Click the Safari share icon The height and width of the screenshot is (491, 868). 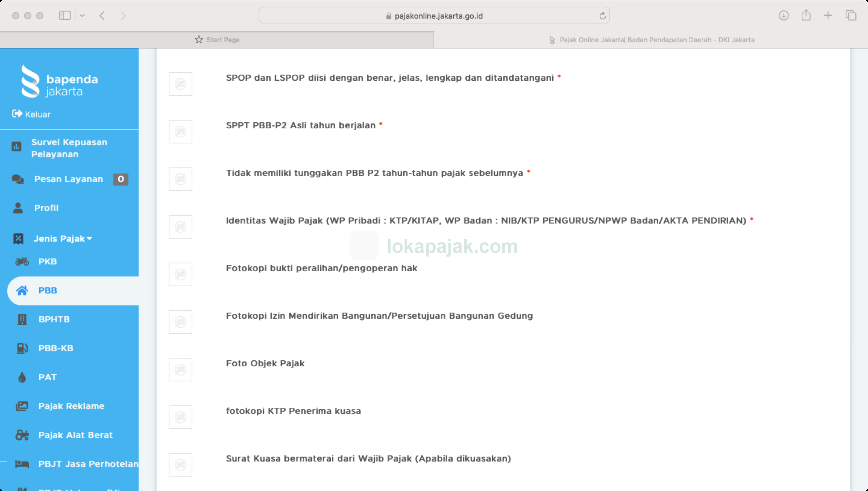(806, 15)
